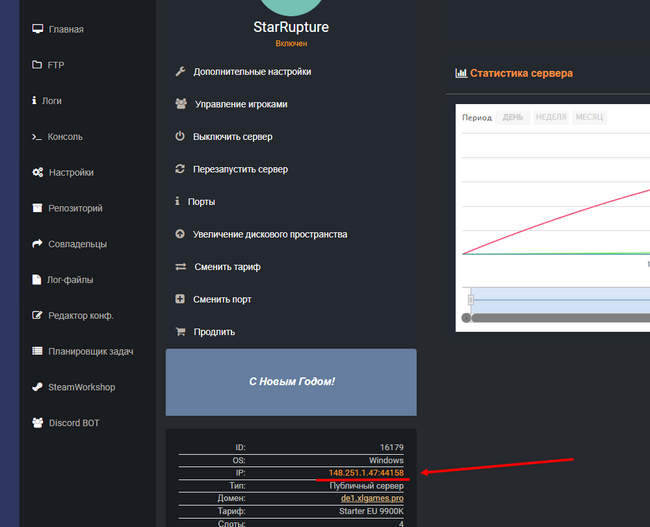The width and height of the screenshot is (650, 527).
Task: Select the ДЕНЬ period option
Action: [x=513, y=117]
